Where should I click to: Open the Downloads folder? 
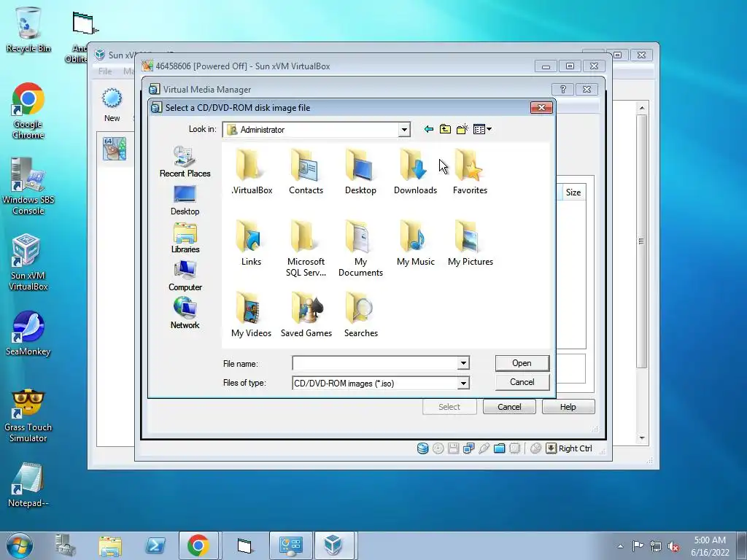pos(415,171)
